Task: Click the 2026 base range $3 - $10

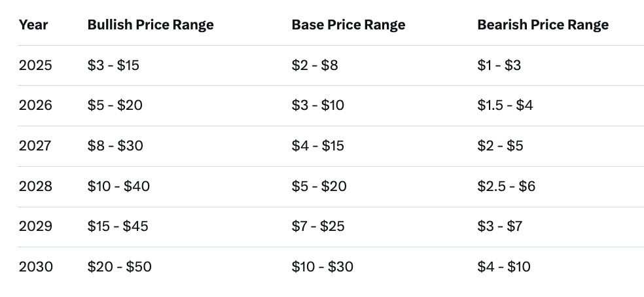Action: (x=318, y=105)
